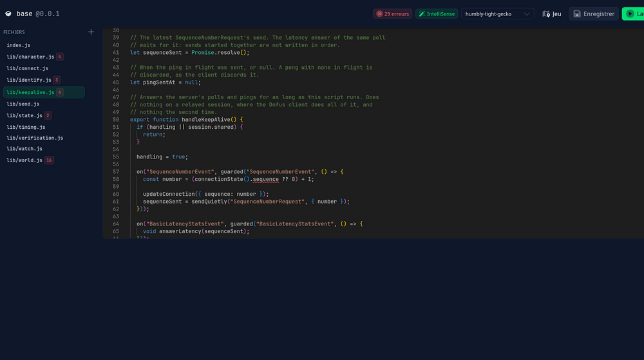
Task: Click the green launch play button
Action: [633, 14]
